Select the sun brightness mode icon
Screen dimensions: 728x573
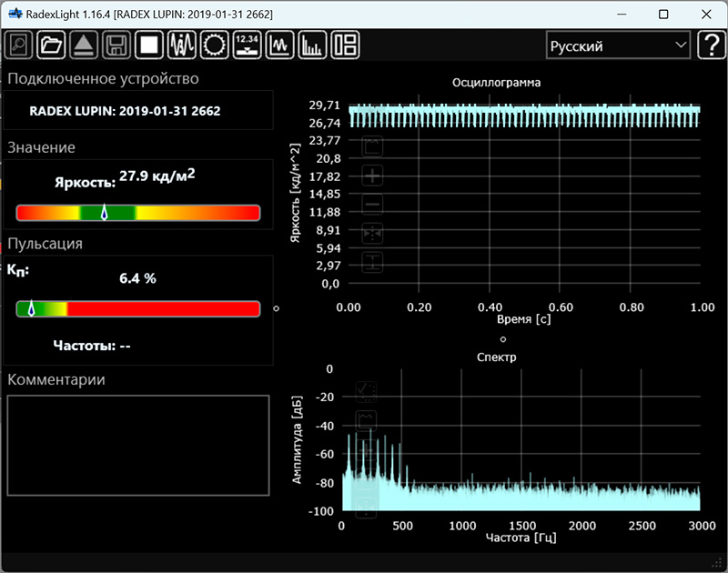215,45
